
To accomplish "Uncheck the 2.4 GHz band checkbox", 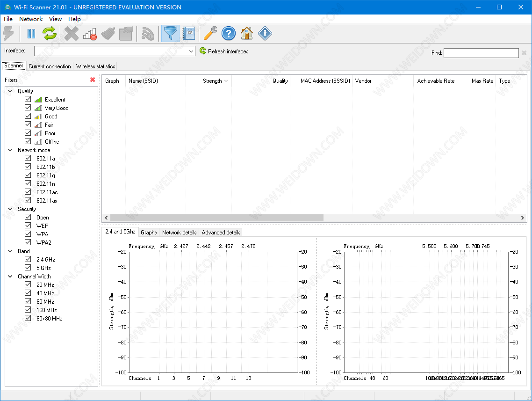I will (x=28, y=259).
